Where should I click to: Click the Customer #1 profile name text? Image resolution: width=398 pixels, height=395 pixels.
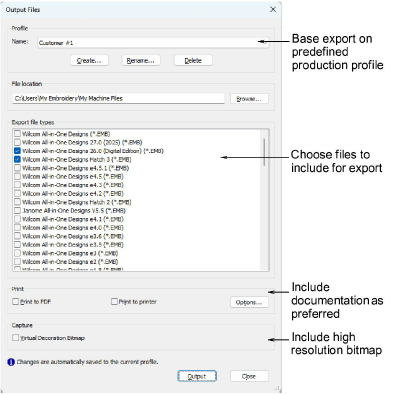tap(56, 43)
